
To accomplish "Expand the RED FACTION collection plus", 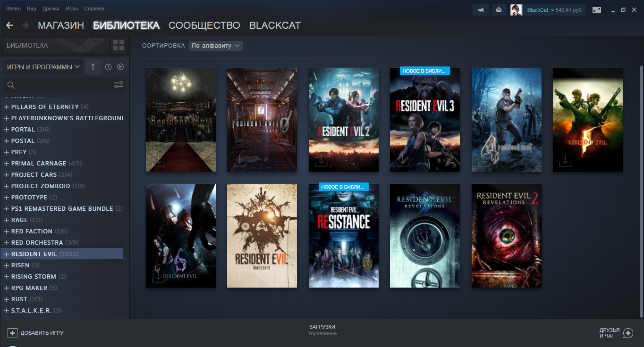I will pyautogui.click(x=7, y=231).
